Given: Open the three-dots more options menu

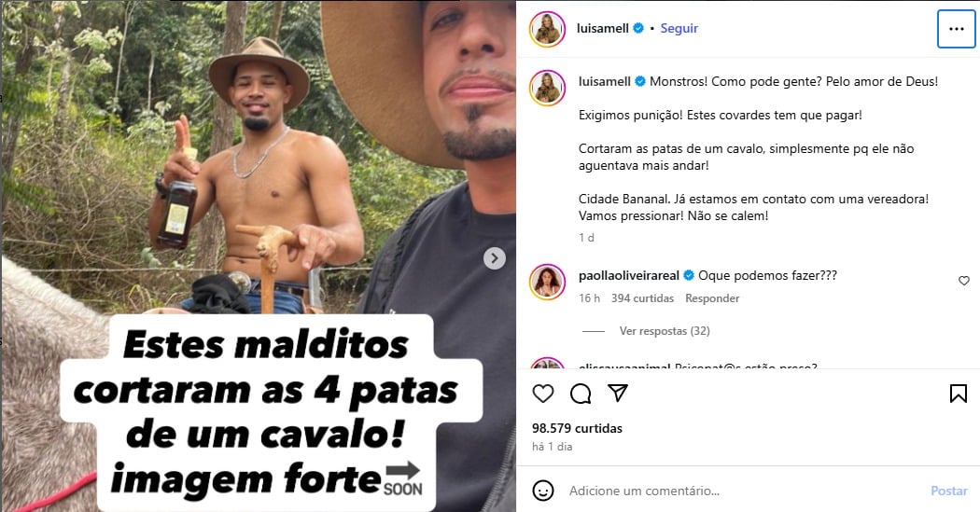Looking at the screenshot, I should [x=957, y=29].
